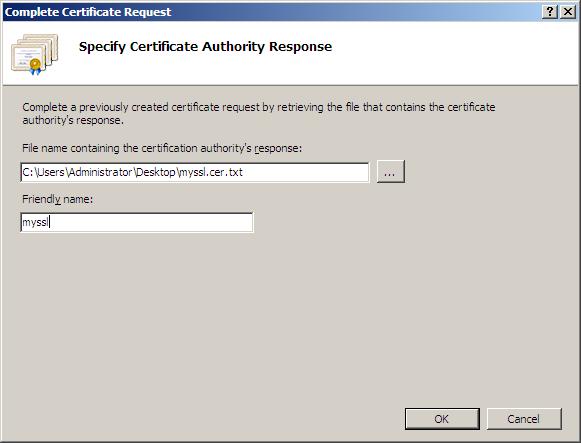Click the C: drive start of the path
The image size is (581, 443).
(x=28, y=172)
